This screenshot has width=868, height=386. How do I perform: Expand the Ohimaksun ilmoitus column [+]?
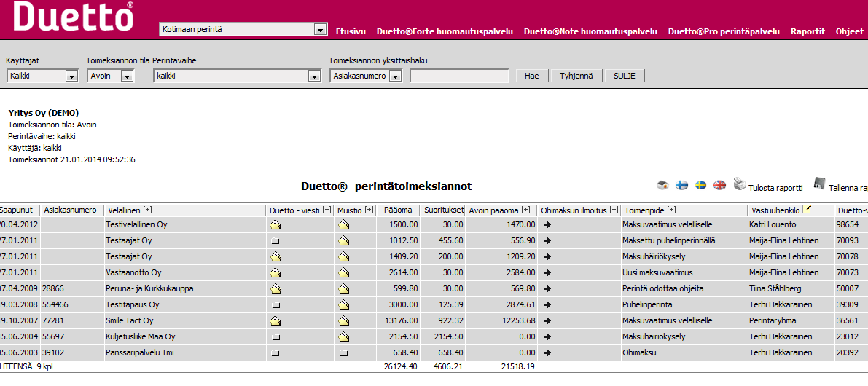614,210
